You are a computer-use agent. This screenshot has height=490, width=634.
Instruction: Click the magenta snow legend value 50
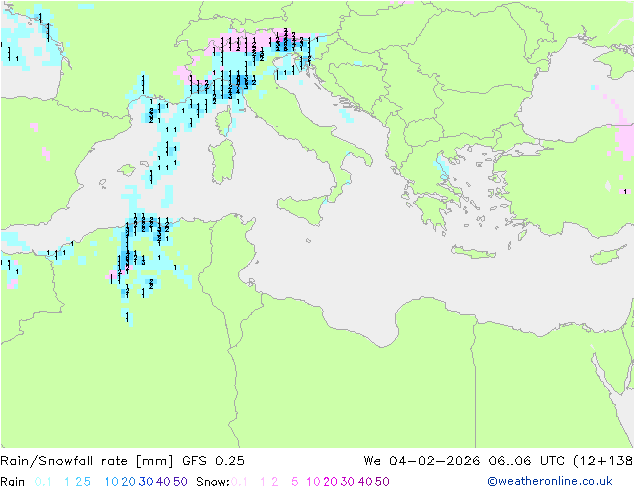pos(383,482)
